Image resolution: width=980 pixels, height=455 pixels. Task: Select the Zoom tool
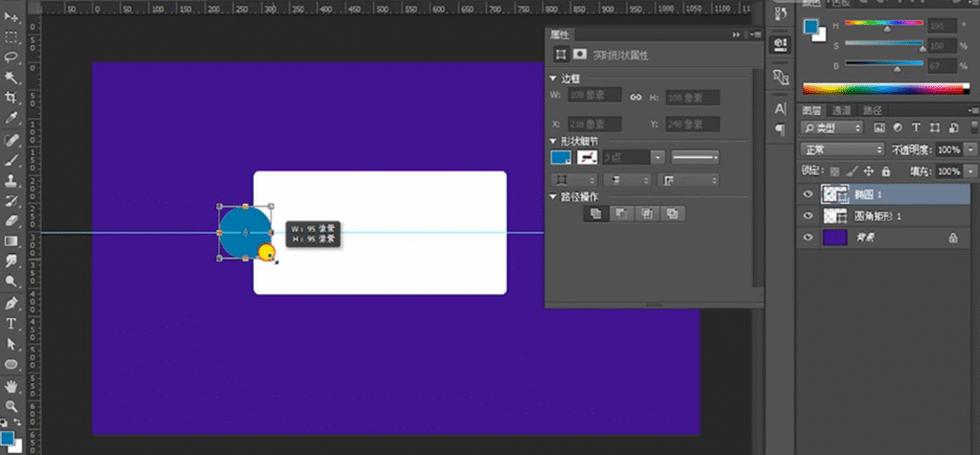[x=11, y=405]
